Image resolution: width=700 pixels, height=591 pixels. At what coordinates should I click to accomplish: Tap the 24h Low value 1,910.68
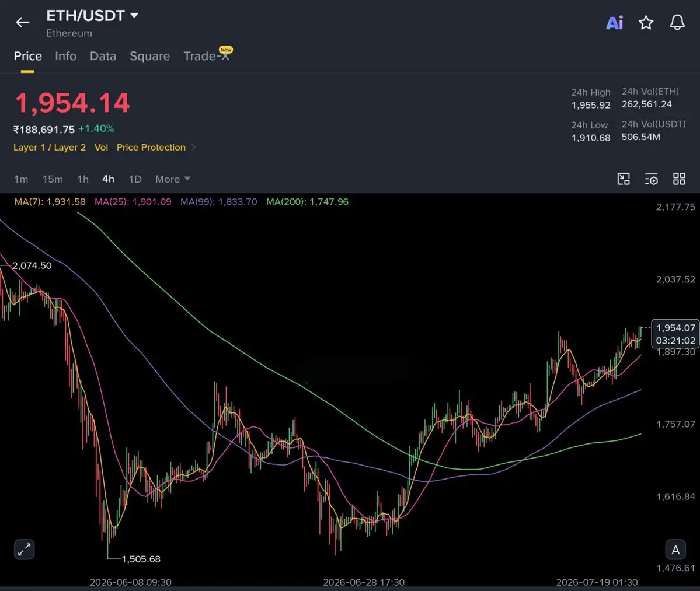pyautogui.click(x=591, y=138)
